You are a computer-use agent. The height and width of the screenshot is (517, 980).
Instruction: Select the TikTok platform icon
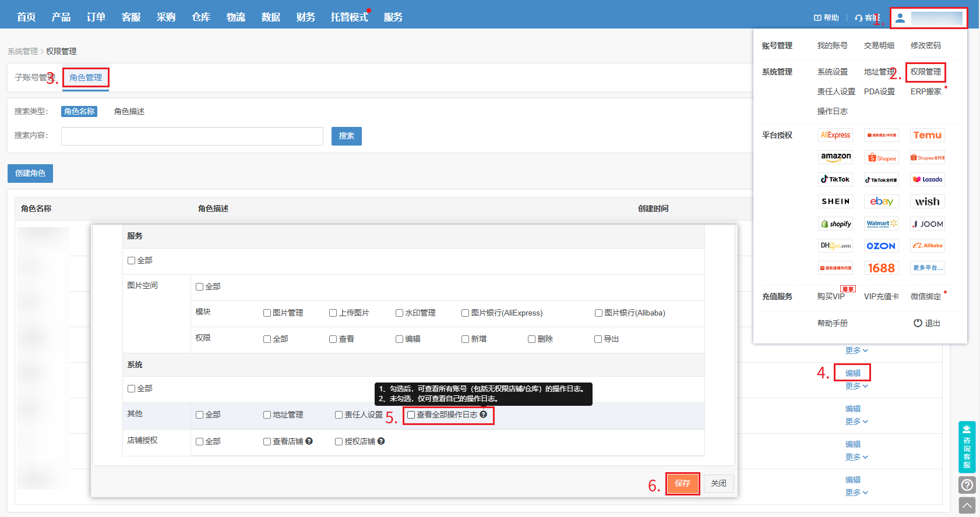pyautogui.click(x=836, y=179)
